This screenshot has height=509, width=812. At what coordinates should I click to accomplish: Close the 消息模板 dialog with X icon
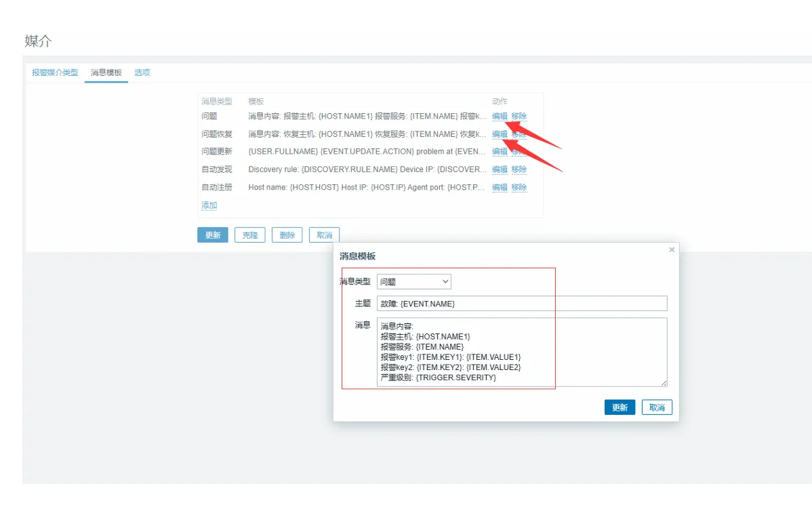(672, 249)
